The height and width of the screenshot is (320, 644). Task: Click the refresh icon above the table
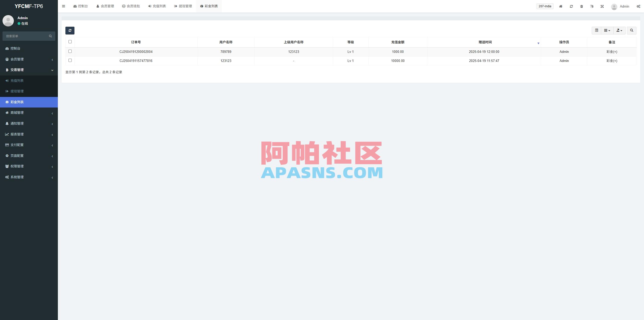pos(70,30)
